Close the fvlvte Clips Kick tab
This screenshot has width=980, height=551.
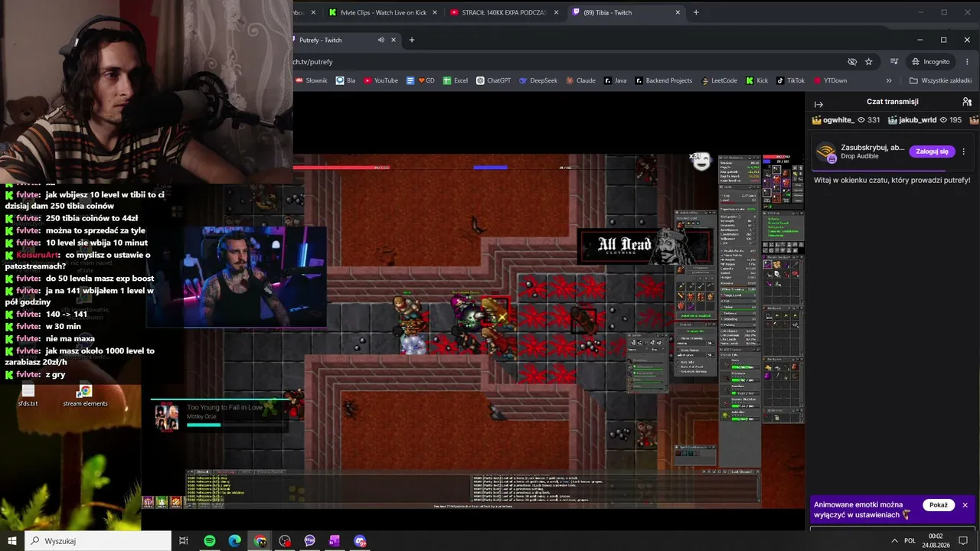point(435,12)
